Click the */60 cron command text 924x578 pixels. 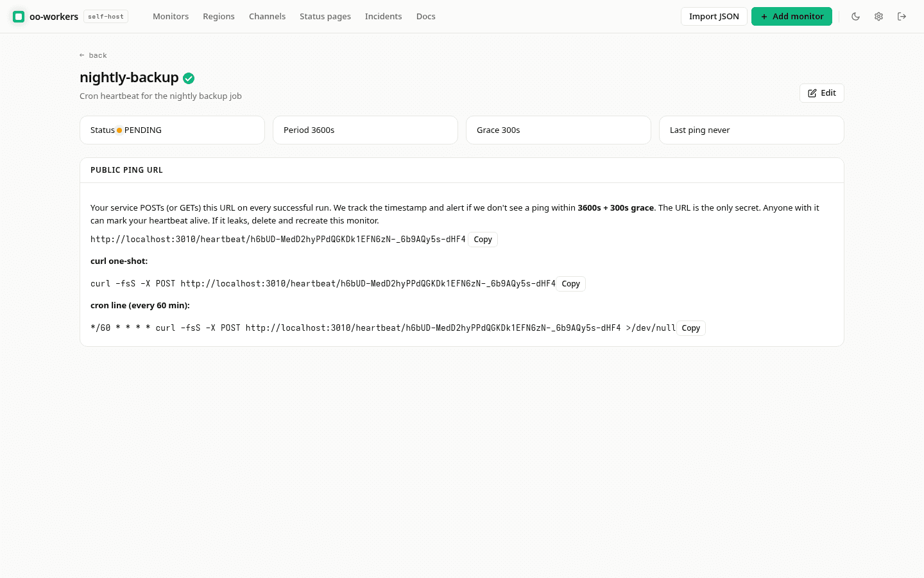pos(383,328)
